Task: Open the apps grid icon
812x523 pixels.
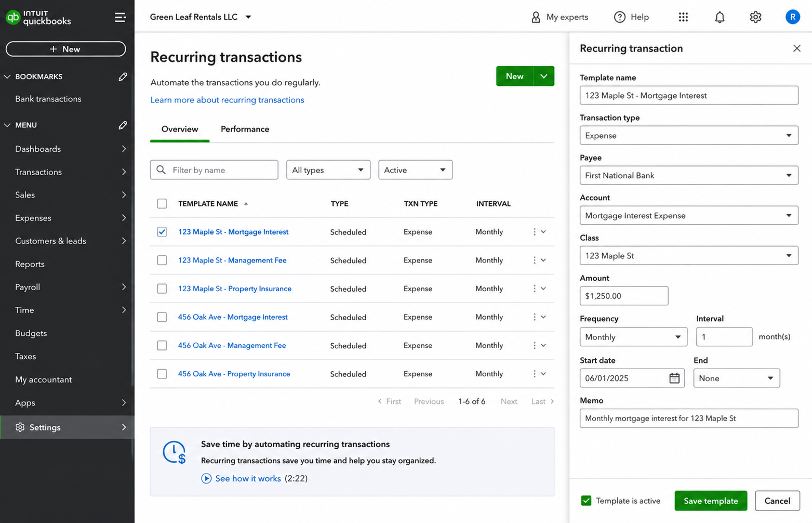Action: point(683,17)
